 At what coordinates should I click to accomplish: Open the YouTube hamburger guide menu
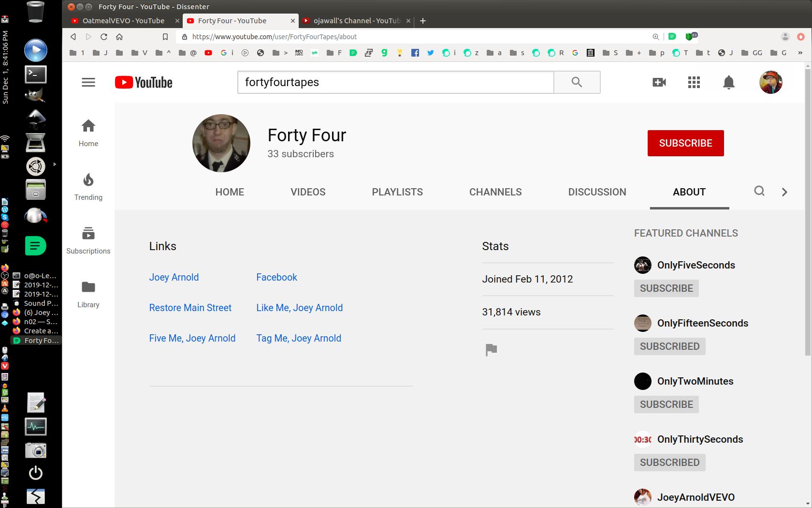[88, 82]
